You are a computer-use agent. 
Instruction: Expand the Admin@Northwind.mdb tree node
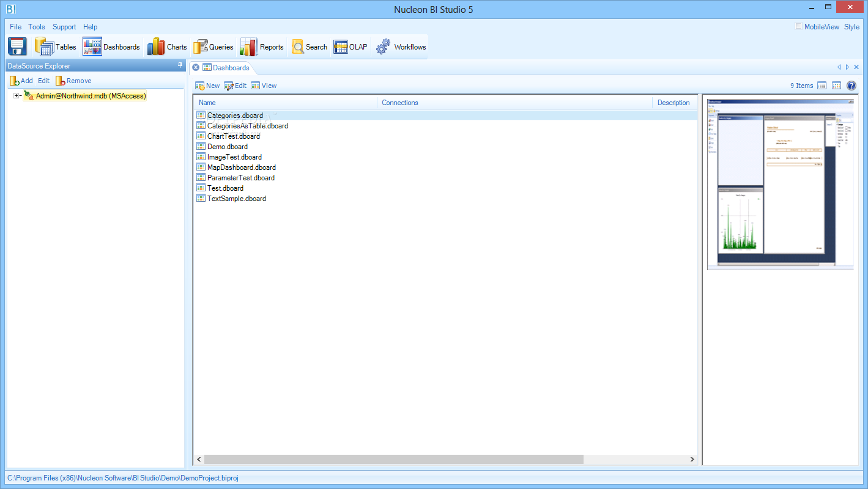17,96
